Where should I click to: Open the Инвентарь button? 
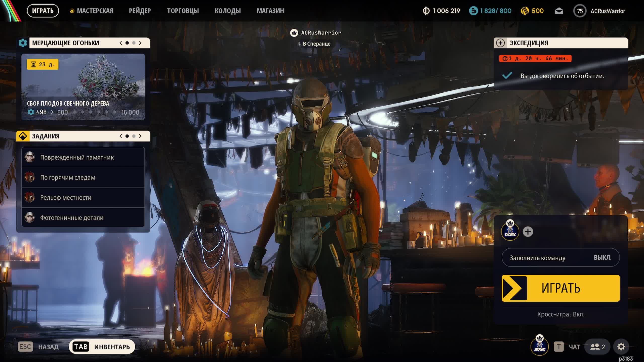[102, 347]
